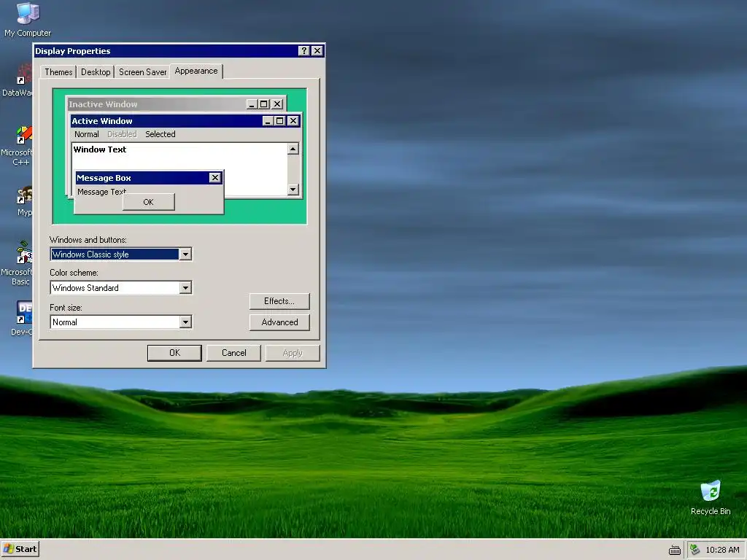Select the desktop shortcut labeled Myp
The height and width of the screenshot is (560, 747).
24,202
